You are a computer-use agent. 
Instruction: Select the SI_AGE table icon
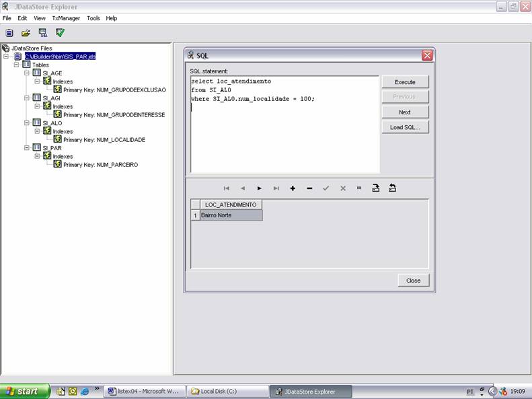[x=36, y=73]
